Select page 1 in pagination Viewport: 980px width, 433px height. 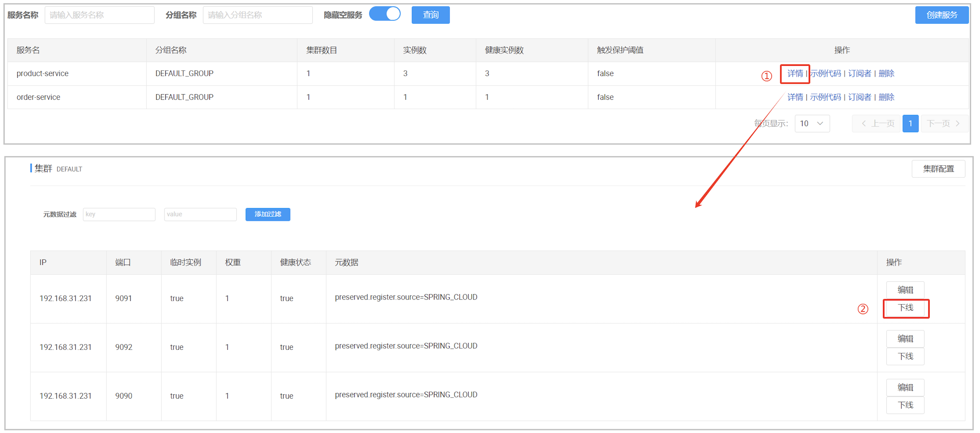910,123
